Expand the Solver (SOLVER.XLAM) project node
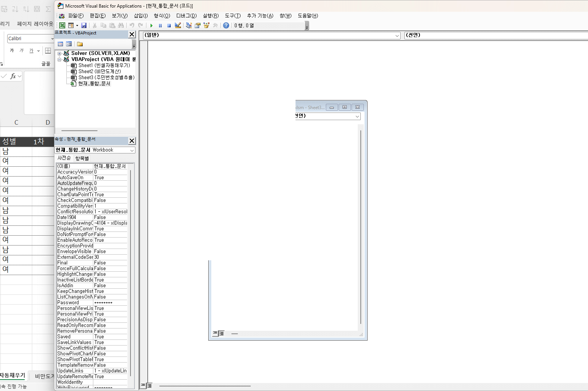The width and height of the screenshot is (588, 391). coord(59,53)
